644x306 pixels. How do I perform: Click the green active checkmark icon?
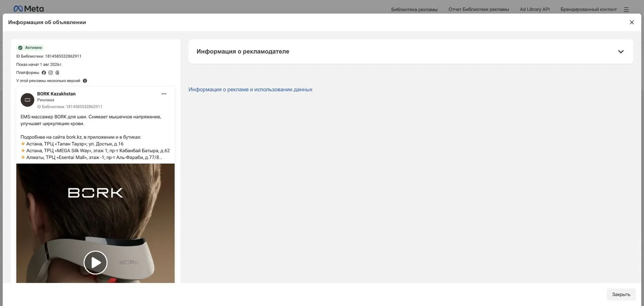(x=20, y=48)
